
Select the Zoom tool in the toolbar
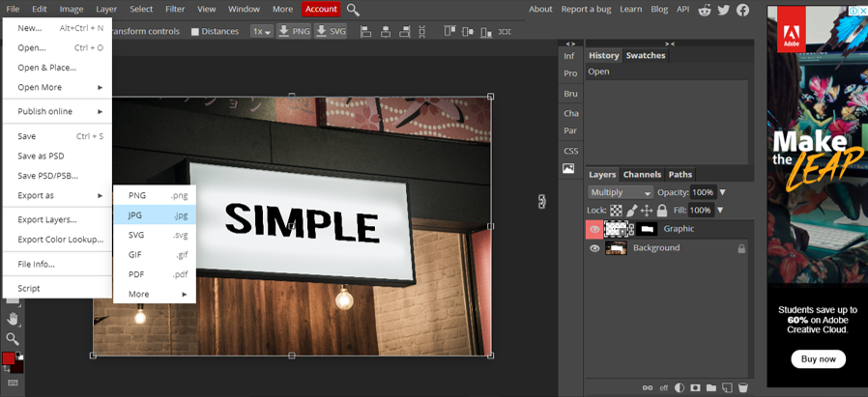(x=13, y=339)
